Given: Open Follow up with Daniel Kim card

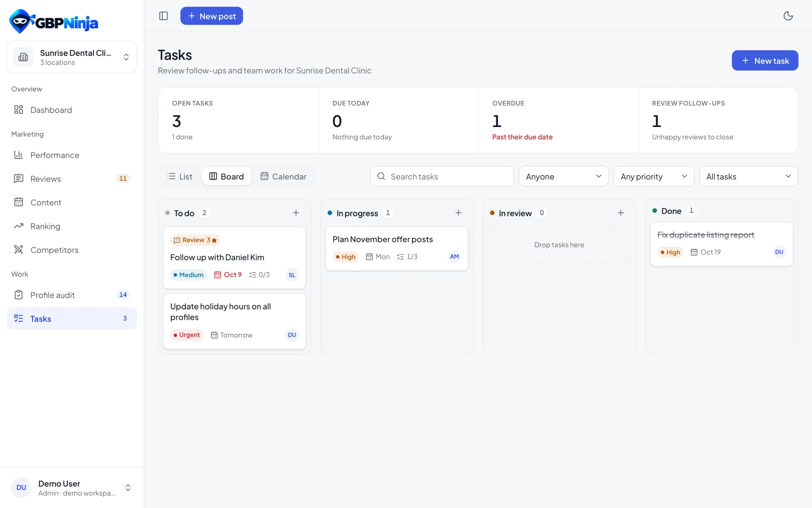Looking at the screenshot, I should (x=234, y=258).
